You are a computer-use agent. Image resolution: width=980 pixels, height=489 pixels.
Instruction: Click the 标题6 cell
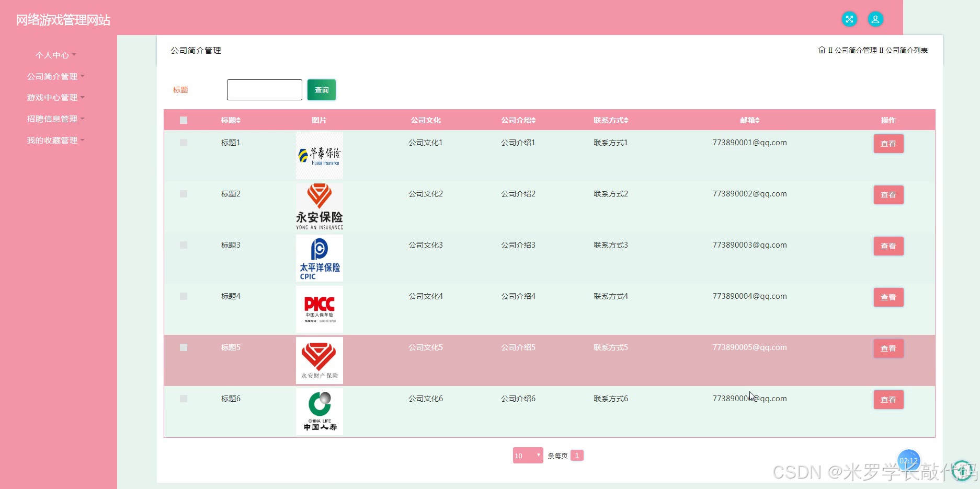231,399
